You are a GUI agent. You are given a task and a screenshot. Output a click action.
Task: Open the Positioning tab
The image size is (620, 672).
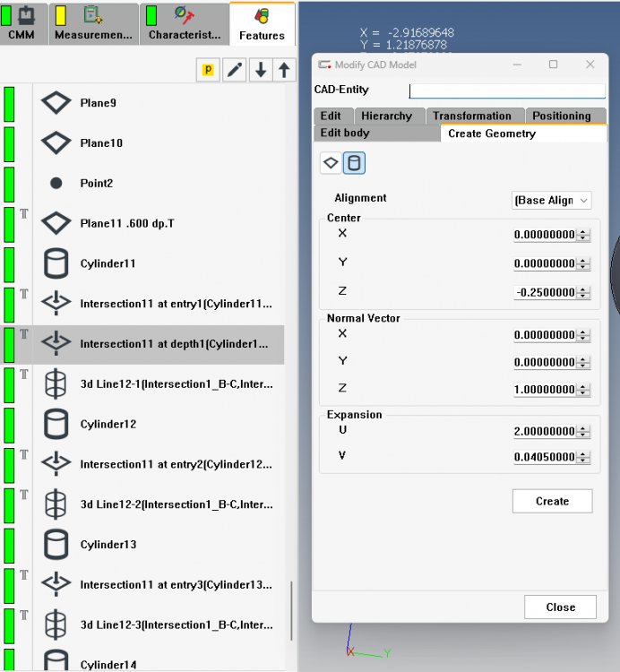pos(565,116)
